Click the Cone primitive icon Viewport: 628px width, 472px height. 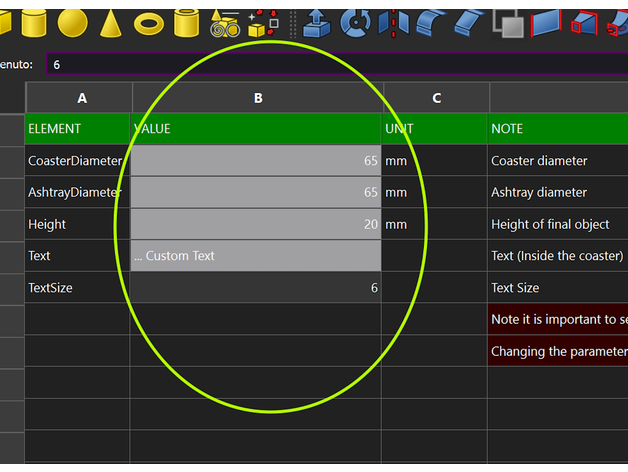pos(111,20)
